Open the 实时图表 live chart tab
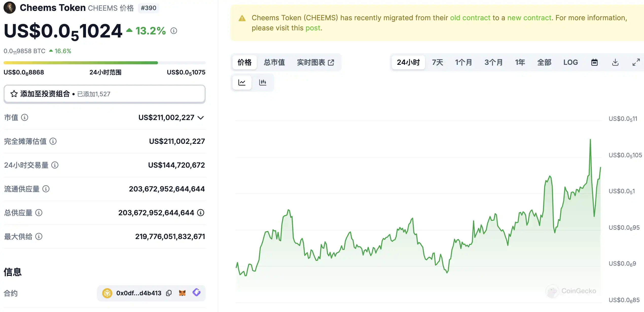This screenshot has height=312, width=644. click(315, 62)
